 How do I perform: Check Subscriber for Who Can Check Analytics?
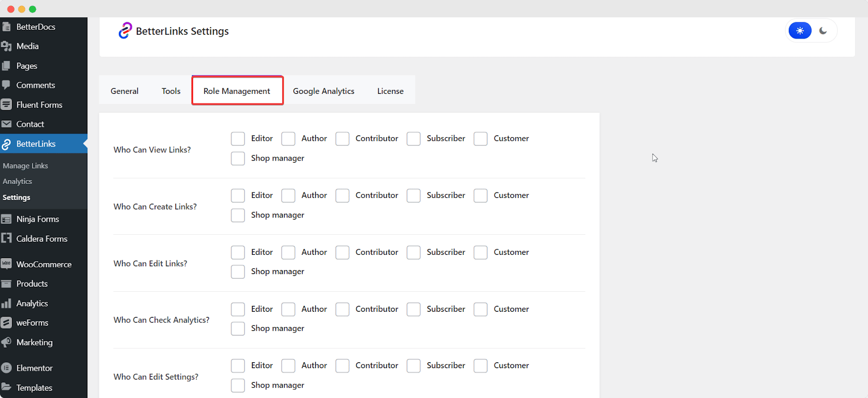(413, 309)
